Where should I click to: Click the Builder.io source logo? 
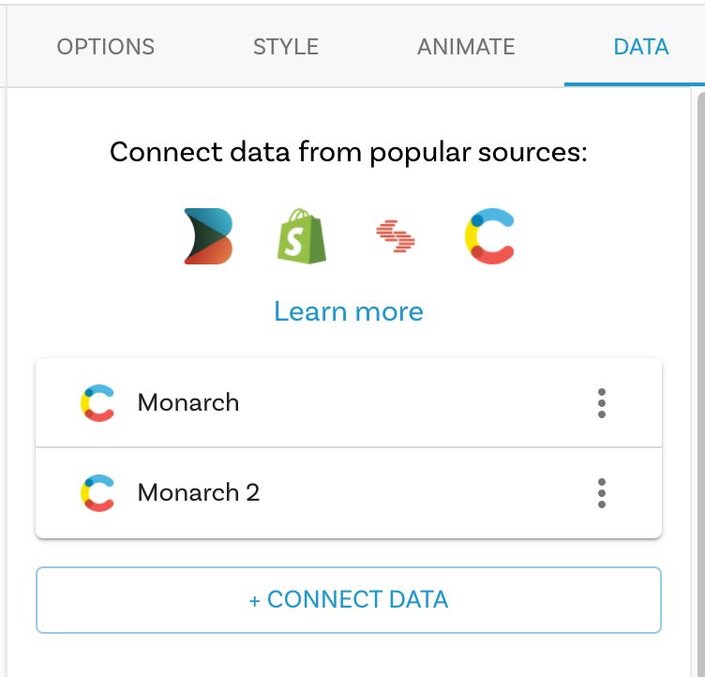208,236
